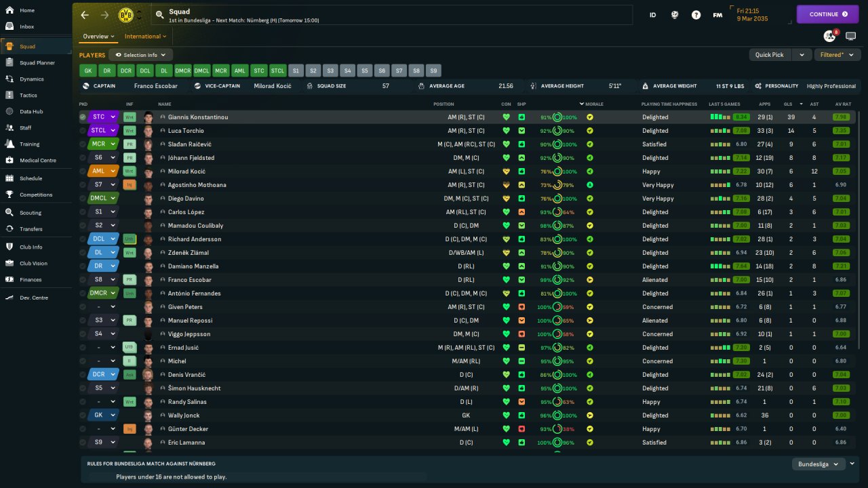868x488 pixels.
Task: Open the Filtered dropdown menu
Action: click(x=836, y=55)
